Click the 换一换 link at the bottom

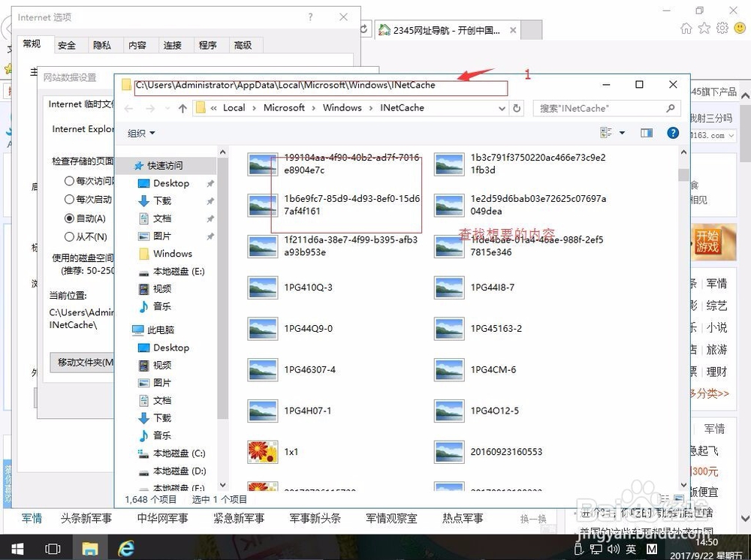[533, 519]
